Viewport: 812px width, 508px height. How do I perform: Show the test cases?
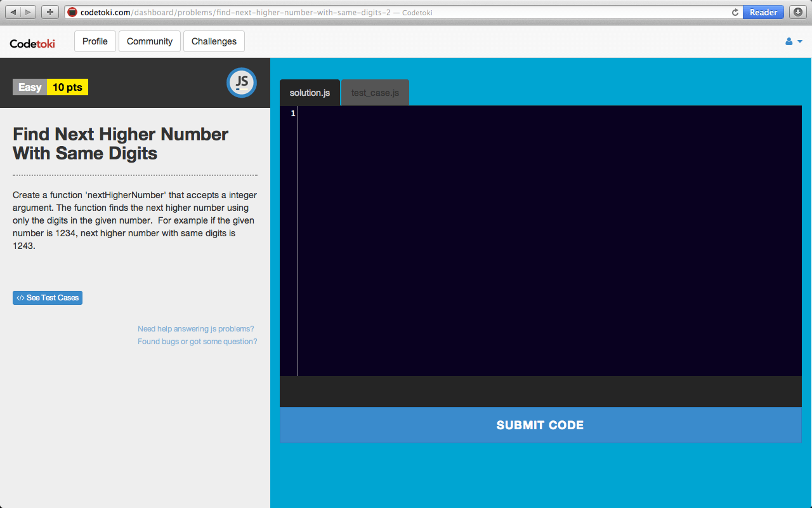point(48,298)
